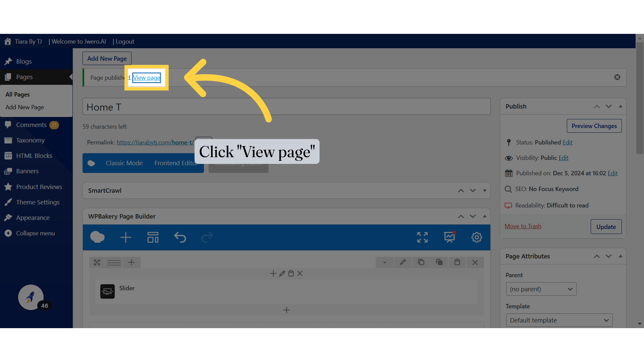644x362 pixels.
Task: Open Blogs in the sidebar
Action: tap(24, 61)
